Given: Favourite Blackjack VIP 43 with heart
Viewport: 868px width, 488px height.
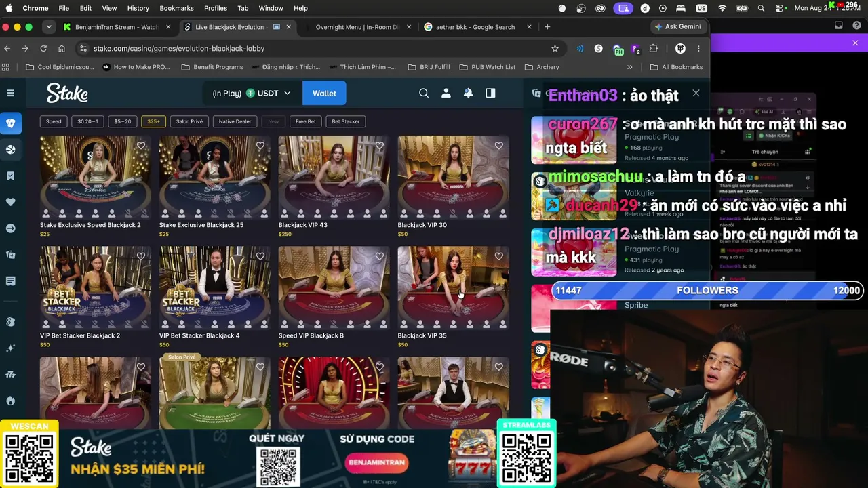Looking at the screenshot, I should coord(380,146).
